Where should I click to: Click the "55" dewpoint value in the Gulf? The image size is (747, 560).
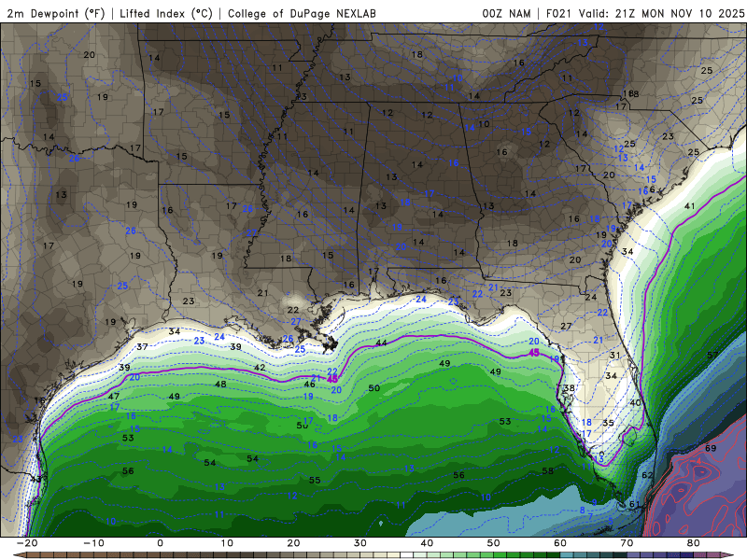(x=315, y=480)
